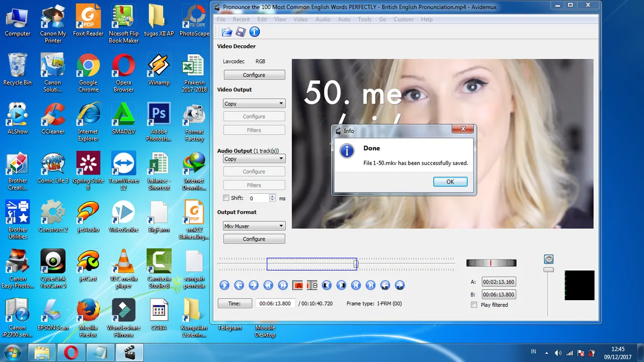644x362 pixels.
Task: Click the system tray volume icon
Action: point(558,353)
